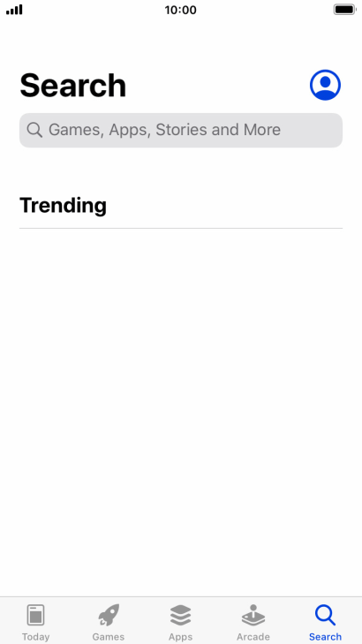362x644 pixels.
Task: Select the Today tab icon
Action: point(35,615)
